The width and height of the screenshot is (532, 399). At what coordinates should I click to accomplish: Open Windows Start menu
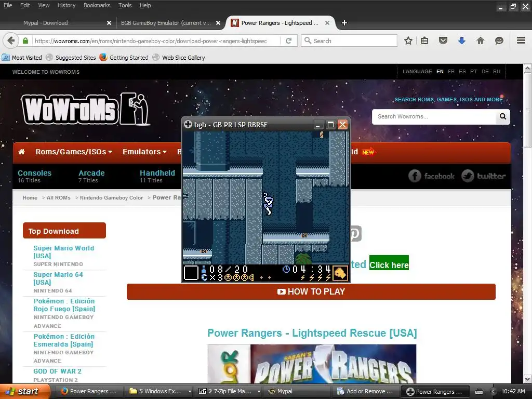[24, 391]
